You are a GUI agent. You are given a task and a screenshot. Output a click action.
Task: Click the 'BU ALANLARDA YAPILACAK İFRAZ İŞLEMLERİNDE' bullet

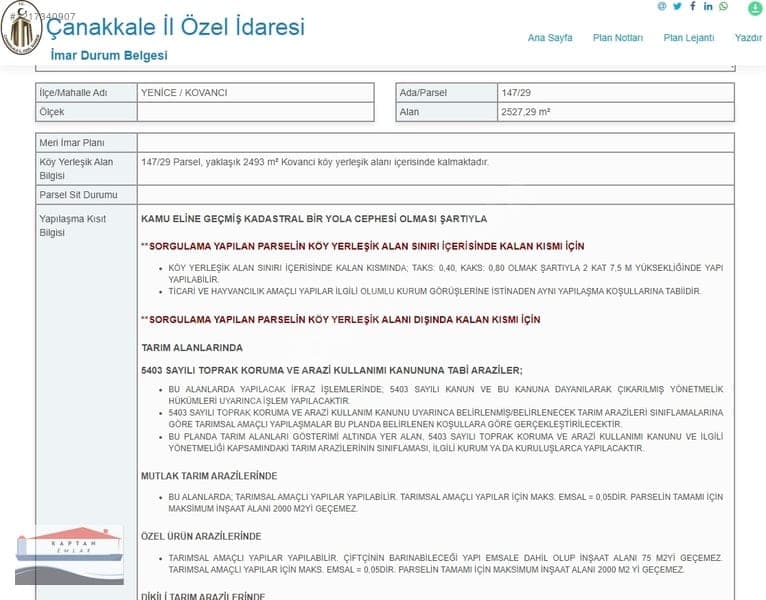click(446, 395)
